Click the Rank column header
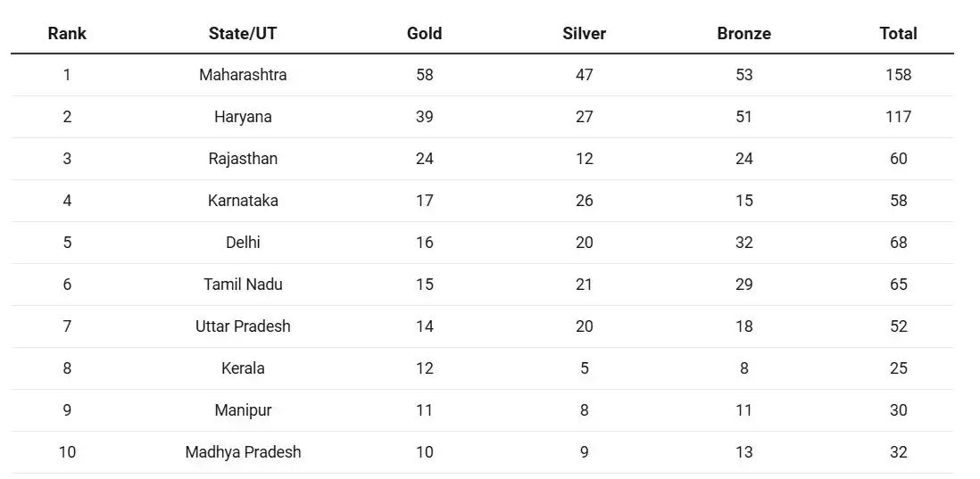The height and width of the screenshot is (479, 980). coord(67,33)
